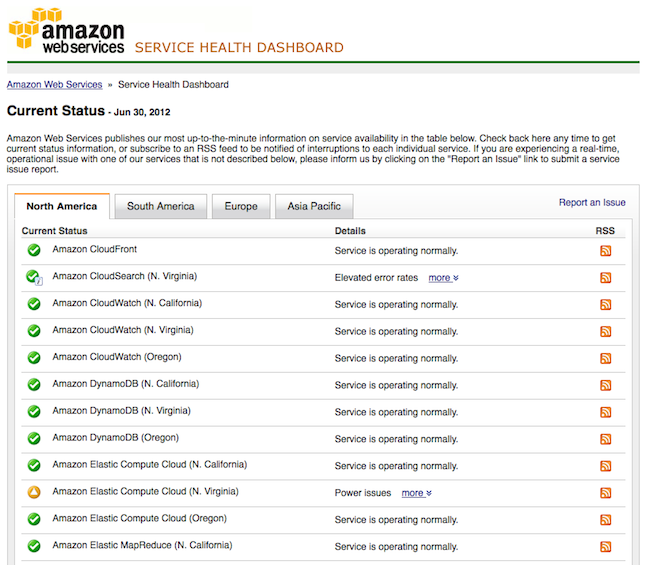The image size is (650, 565).
Task: Select the North America tab
Action: pyautogui.click(x=62, y=206)
